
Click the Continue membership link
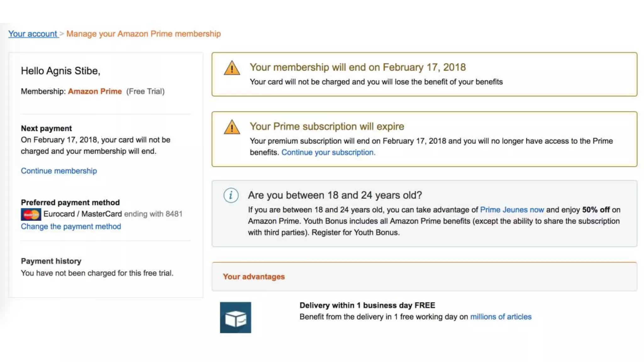tap(59, 171)
